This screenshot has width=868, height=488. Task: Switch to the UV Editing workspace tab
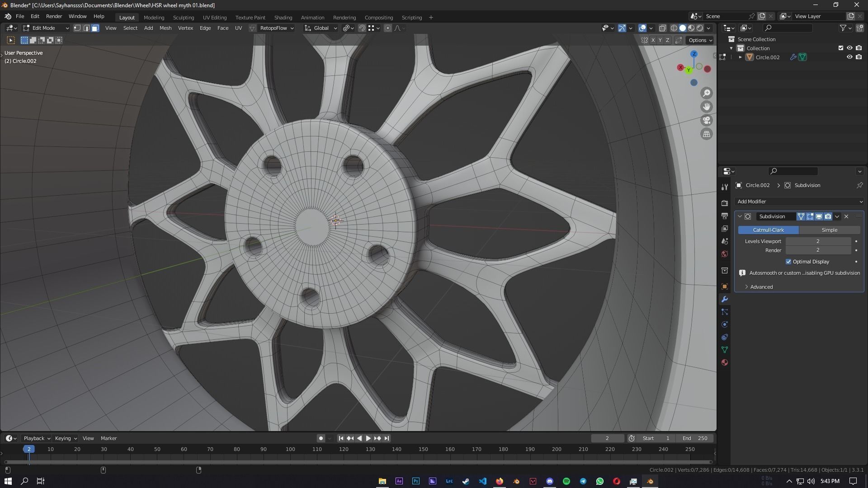coord(214,18)
